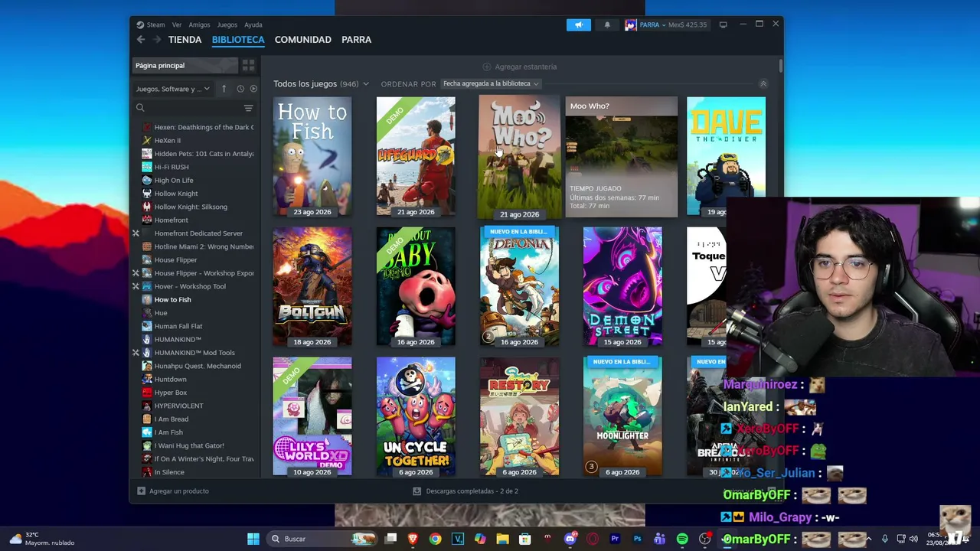Open Google Chrome from the taskbar
The width and height of the screenshot is (980, 551).
[x=435, y=539]
